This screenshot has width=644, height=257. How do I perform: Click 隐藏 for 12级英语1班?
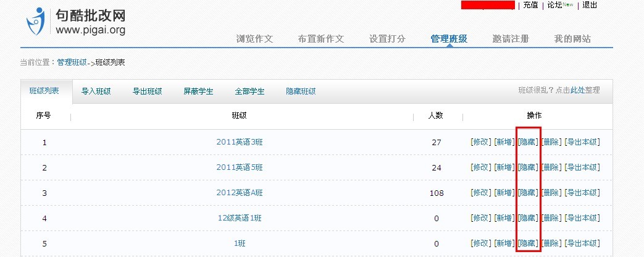point(528,217)
